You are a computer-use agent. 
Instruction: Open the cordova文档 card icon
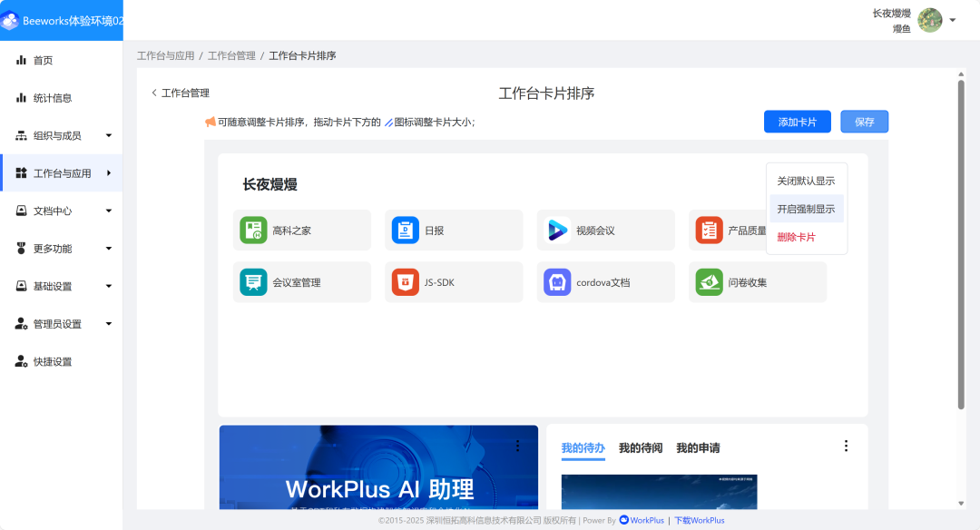pyautogui.click(x=556, y=281)
